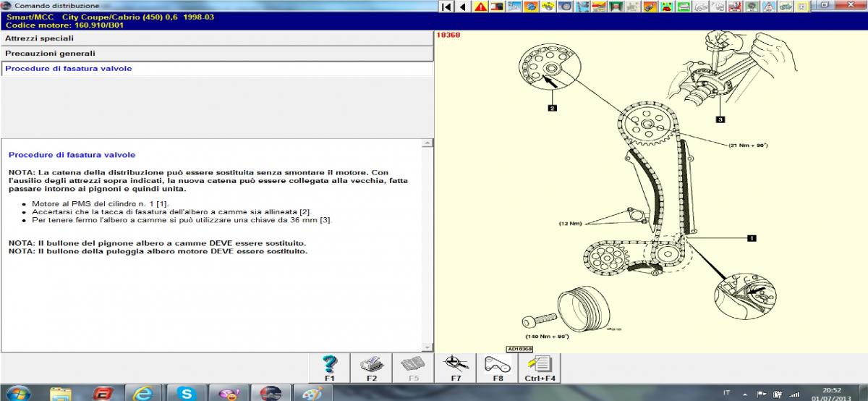This screenshot has height=401, width=868.
Task: Open the green vehicle lift toolbar icon
Action: pyautogui.click(x=615, y=7)
